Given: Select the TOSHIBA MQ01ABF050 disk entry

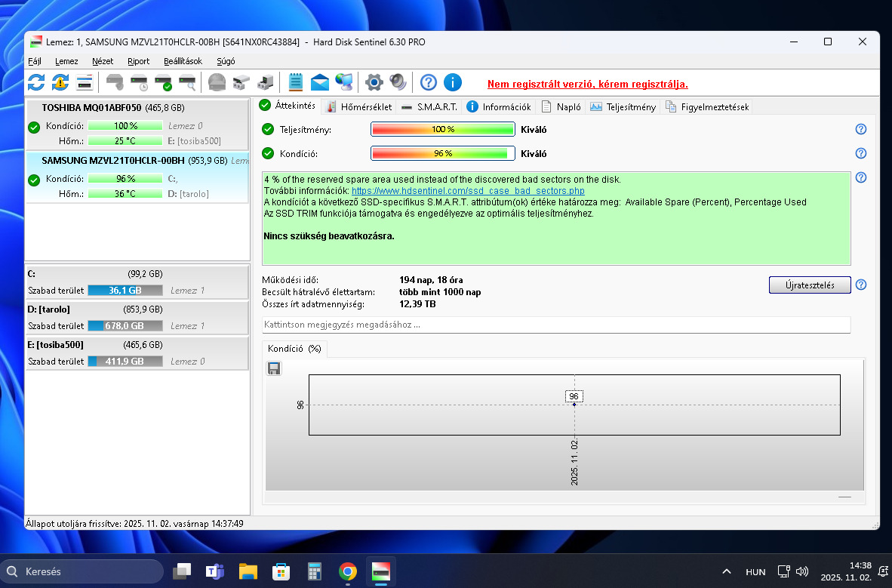Looking at the screenshot, I should pyautogui.click(x=137, y=124).
